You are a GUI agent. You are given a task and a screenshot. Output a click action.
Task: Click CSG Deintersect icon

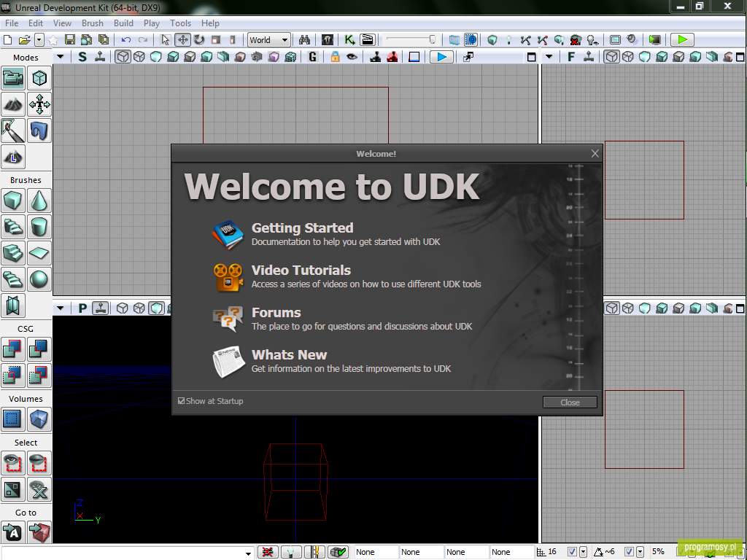coord(39,376)
